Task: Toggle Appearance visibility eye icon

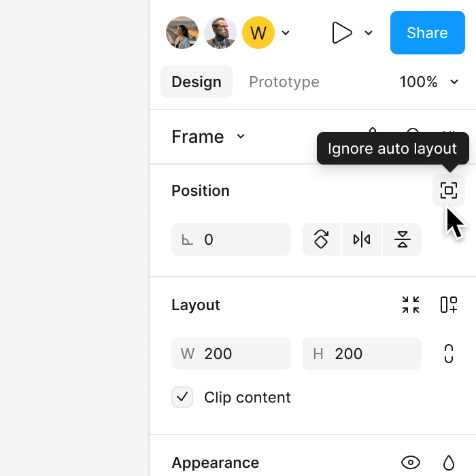Action: [411, 463]
